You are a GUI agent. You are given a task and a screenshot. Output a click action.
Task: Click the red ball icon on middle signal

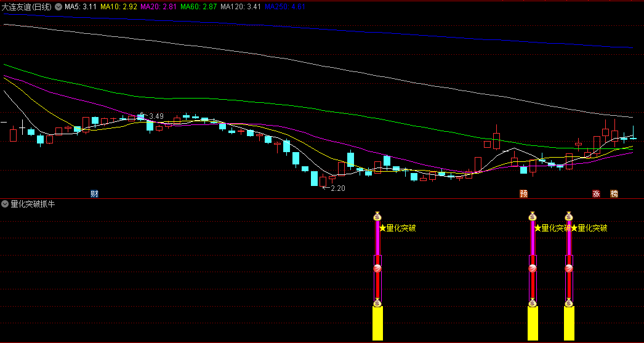coord(533,268)
